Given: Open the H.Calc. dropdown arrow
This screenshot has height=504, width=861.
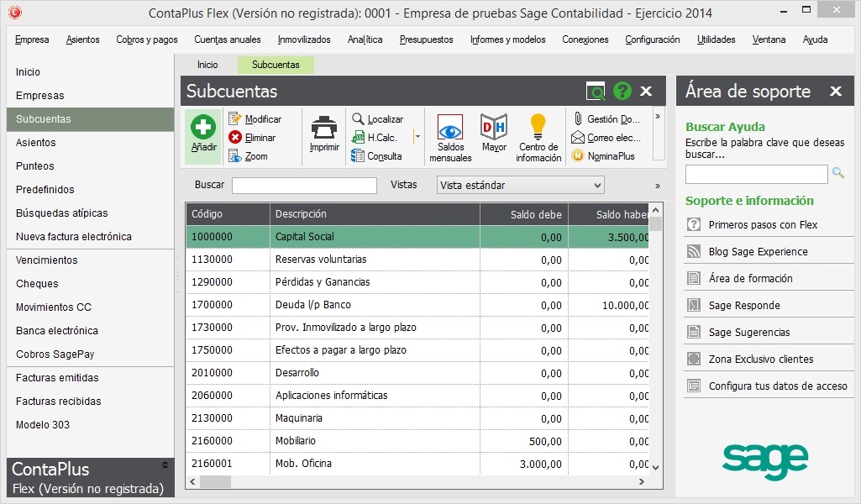Looking at the screenshot, I should tap(417, 137).
